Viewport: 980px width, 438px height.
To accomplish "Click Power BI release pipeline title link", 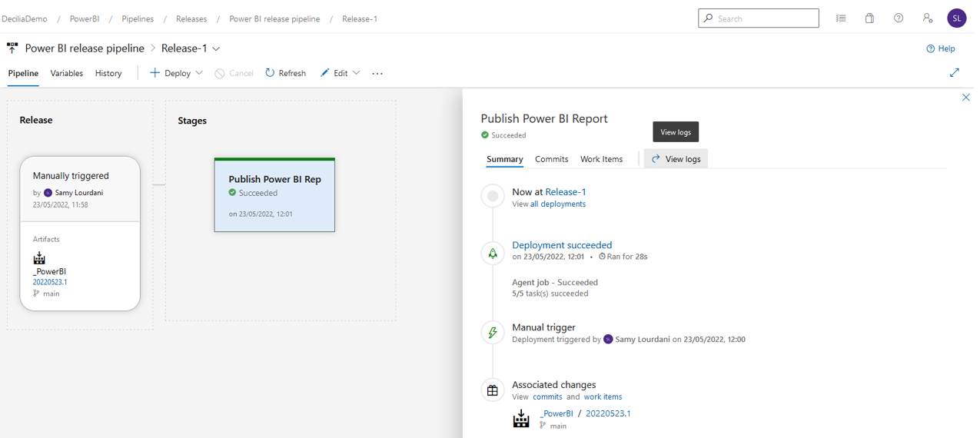I will point(85,48).
